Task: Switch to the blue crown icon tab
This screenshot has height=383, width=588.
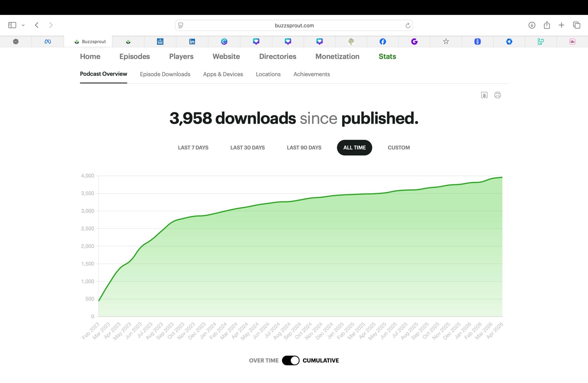Action: 160,42
